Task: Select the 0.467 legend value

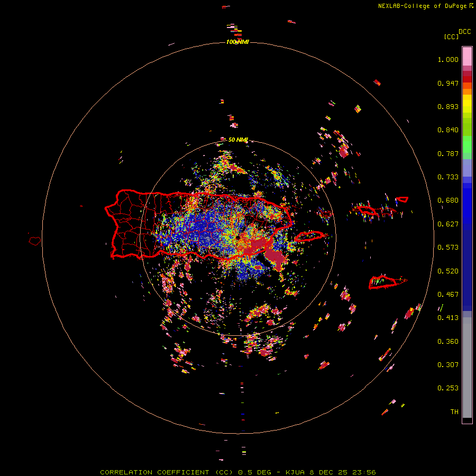Action: coord(448,295)
